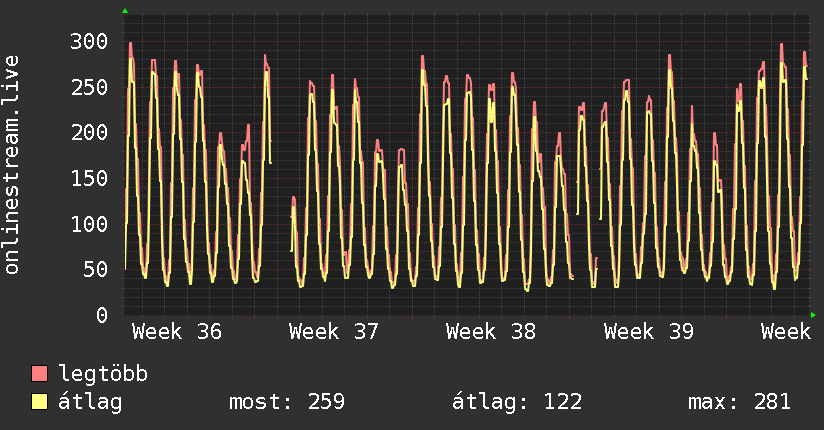Click the 250 y-axis tick label
This screenshot has height=430, width=824.
tap(89, 87)
